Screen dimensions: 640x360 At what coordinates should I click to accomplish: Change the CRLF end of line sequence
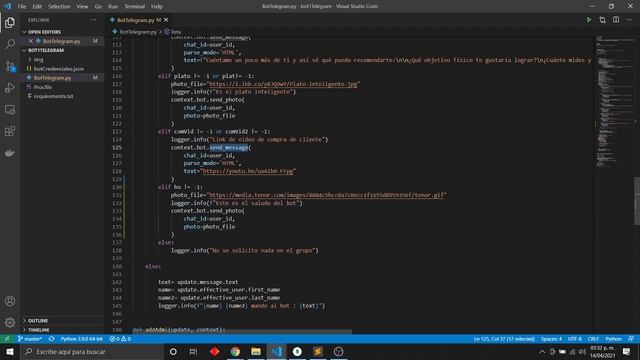[x=593, y=339]
